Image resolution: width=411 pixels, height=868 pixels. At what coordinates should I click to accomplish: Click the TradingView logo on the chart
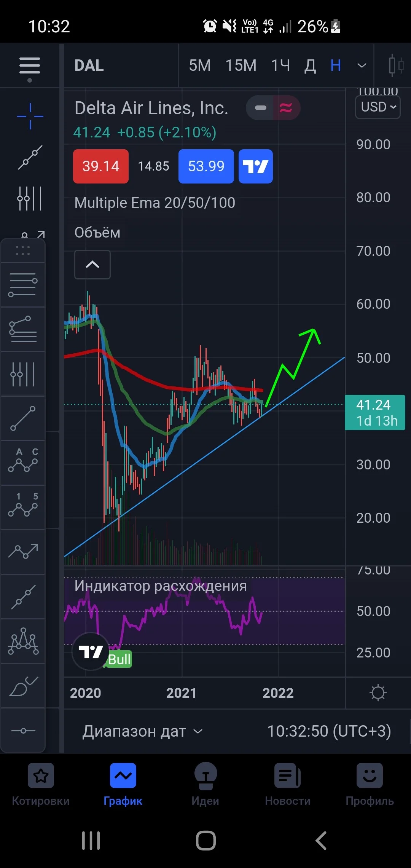tap(91, 651)
